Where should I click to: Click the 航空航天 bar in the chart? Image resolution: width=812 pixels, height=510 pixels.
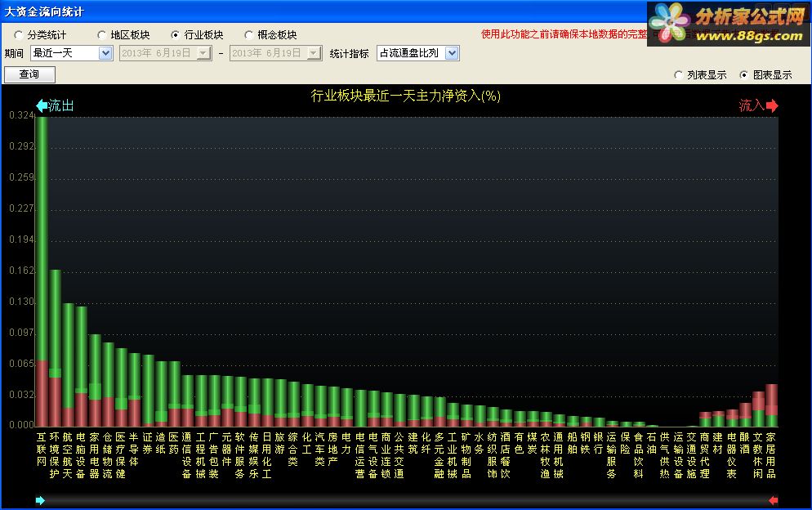coord(69,365)
